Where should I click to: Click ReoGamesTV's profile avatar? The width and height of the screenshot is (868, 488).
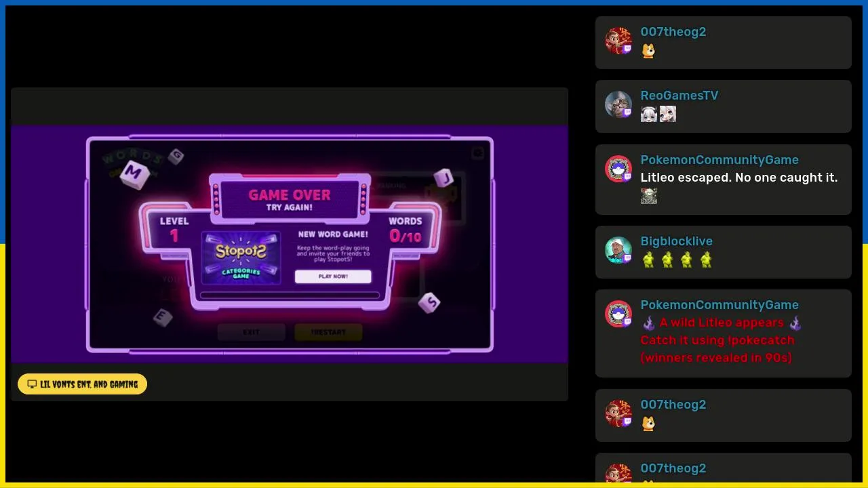tap(618, 104)
